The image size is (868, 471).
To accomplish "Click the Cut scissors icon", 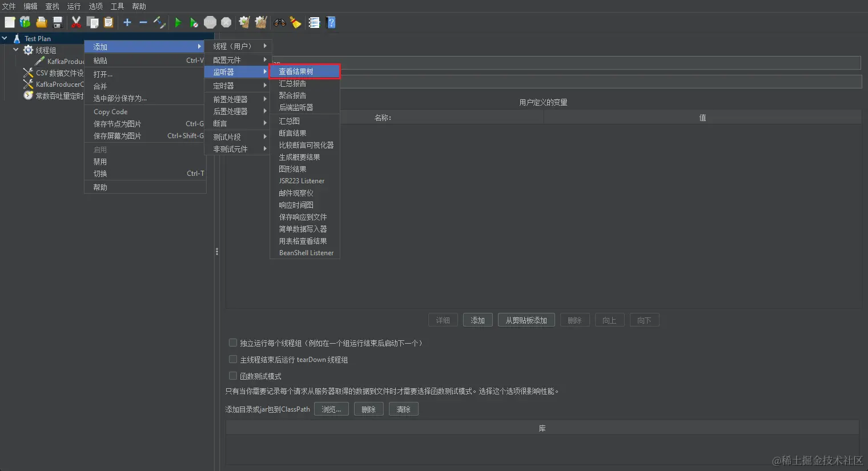I will 76,22.
